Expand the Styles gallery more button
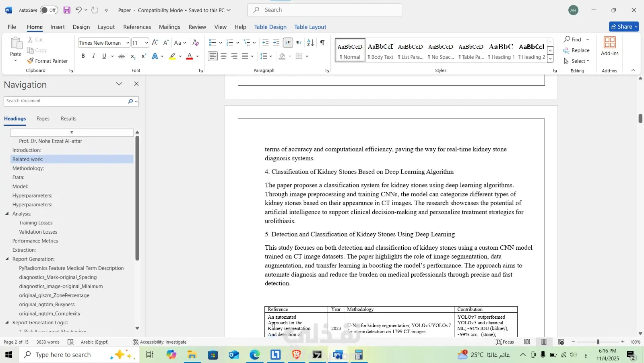Viewport: 644px width, 363px height. [x=550, y=59]
